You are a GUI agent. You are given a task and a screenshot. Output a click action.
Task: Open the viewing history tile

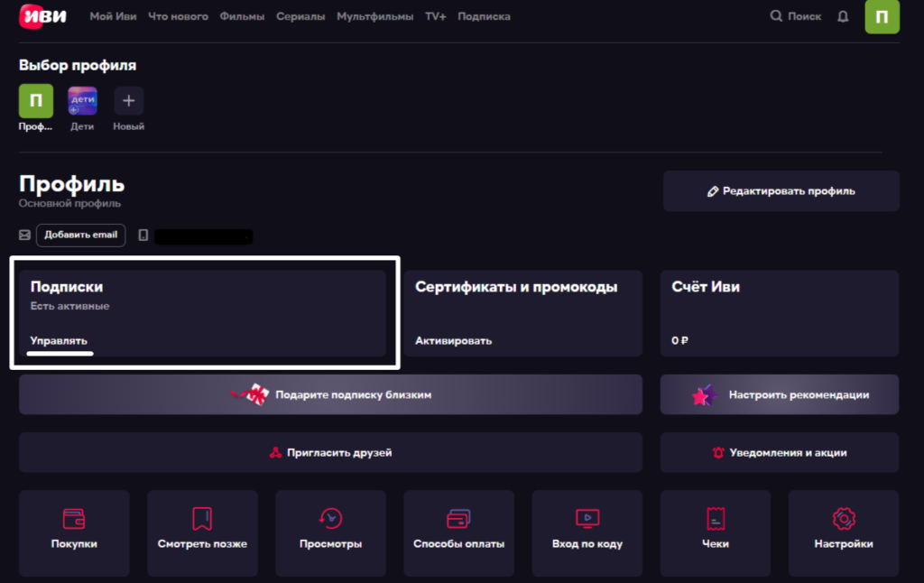tap(330, 532)
